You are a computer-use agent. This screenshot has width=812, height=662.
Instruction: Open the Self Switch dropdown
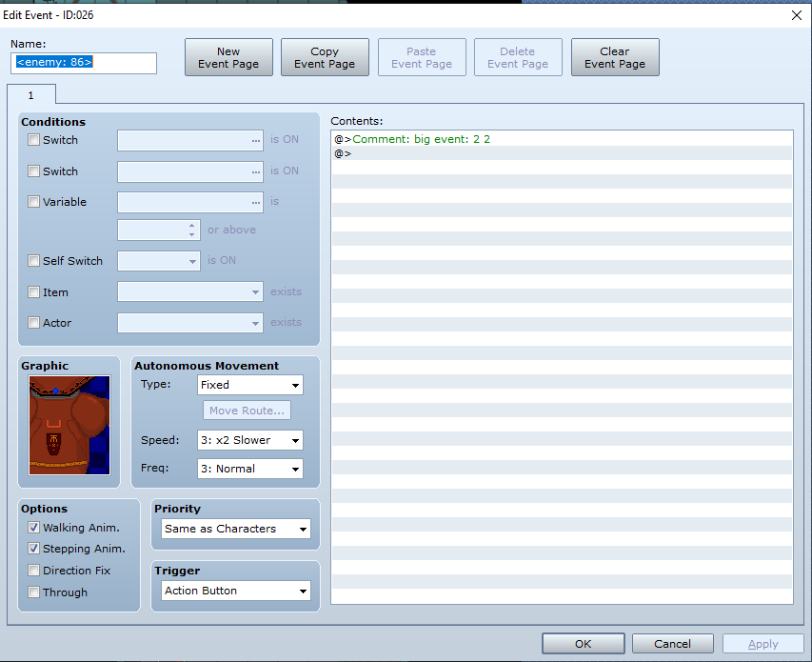pos(159,261)
